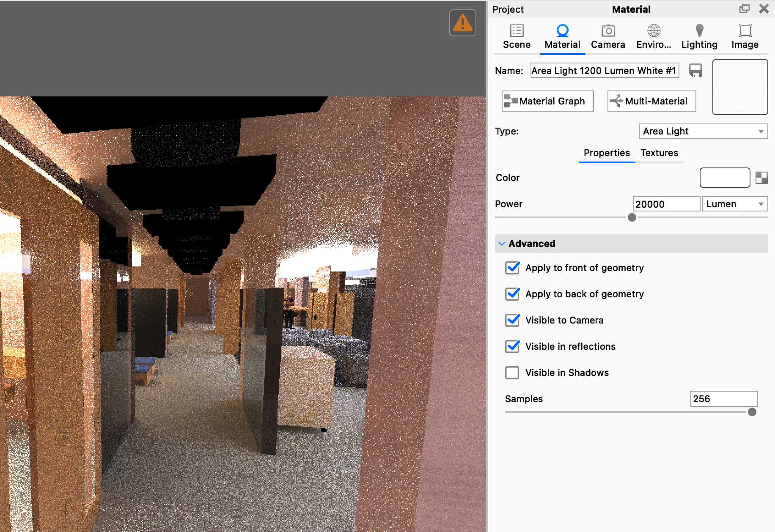
Task: Collapse the Advanced section
Action: pyautogui.click(x=502, y=244)
